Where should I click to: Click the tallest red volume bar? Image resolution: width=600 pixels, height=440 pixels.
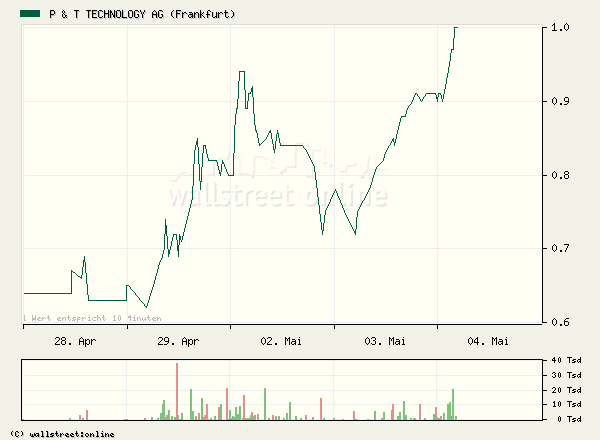pyautogui.click(x=177, y=391)
